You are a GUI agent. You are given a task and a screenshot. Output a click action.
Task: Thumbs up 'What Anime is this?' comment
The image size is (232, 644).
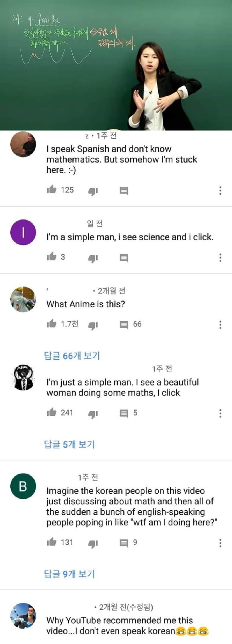pyautogui.click(x=51, y=324)
